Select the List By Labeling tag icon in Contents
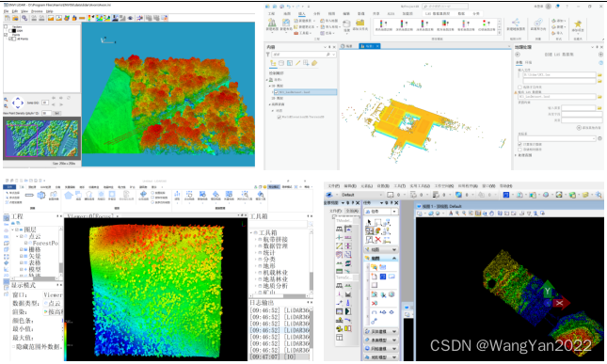Viewport: 607px width, 364px height. (x=314, y=63)
